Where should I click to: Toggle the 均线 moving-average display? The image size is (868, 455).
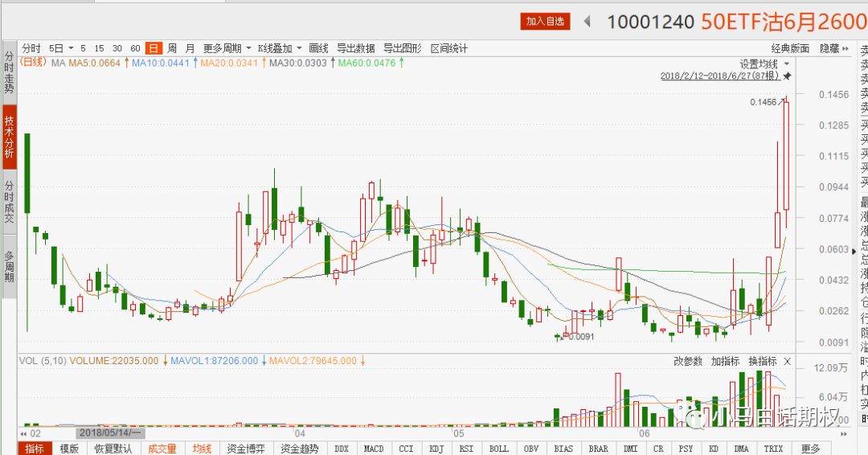tap(201, 449)
